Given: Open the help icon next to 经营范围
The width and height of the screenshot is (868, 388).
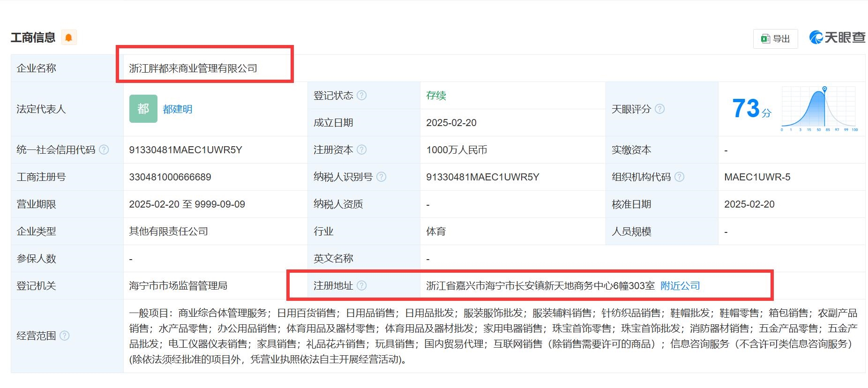Looking at the screenshot, I should click(65, 336).
